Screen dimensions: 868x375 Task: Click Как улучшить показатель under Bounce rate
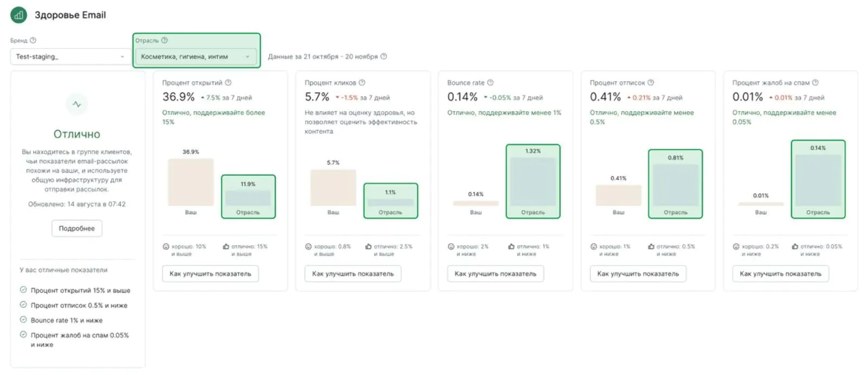point(496,274)
